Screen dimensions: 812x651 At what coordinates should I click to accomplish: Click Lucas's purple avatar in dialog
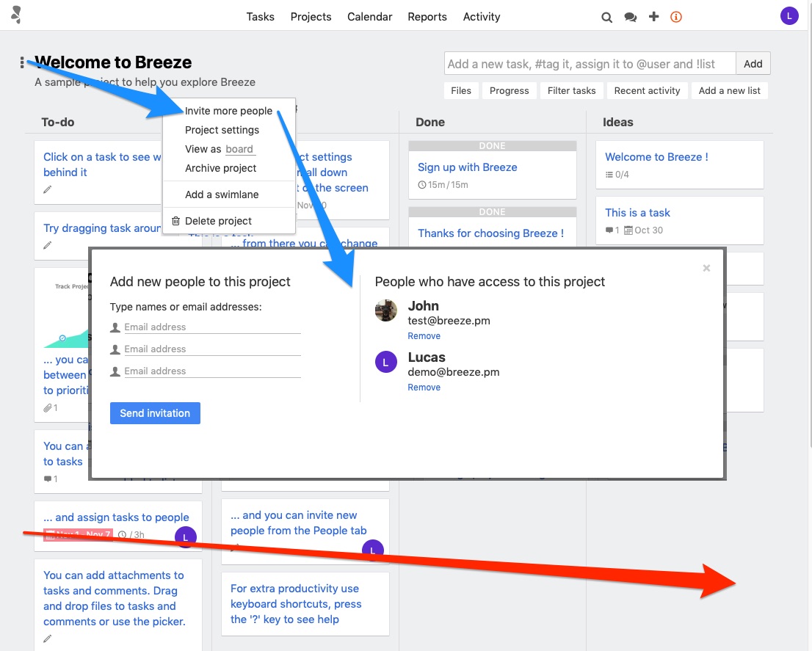click(385, 363)
